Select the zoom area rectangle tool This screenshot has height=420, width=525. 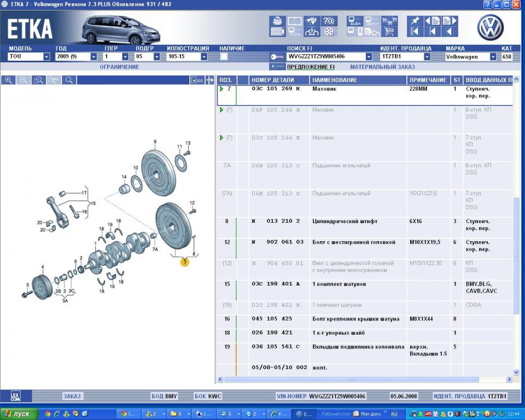(38, 80)
